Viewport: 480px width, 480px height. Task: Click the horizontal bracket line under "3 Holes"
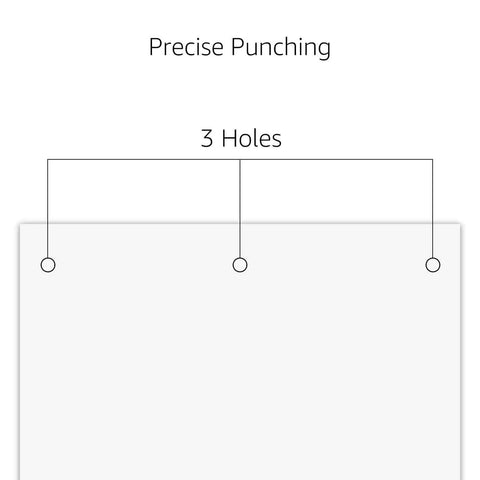[240, 159]
